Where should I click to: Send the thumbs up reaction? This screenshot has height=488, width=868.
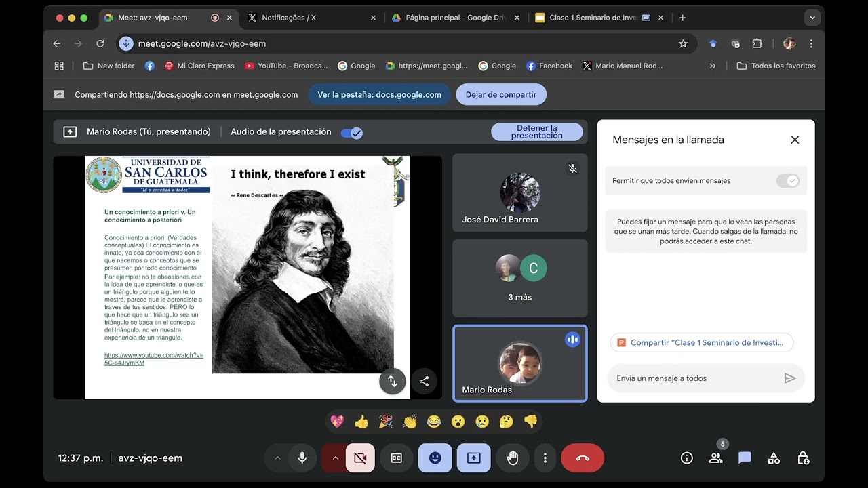tap(361, 422)
